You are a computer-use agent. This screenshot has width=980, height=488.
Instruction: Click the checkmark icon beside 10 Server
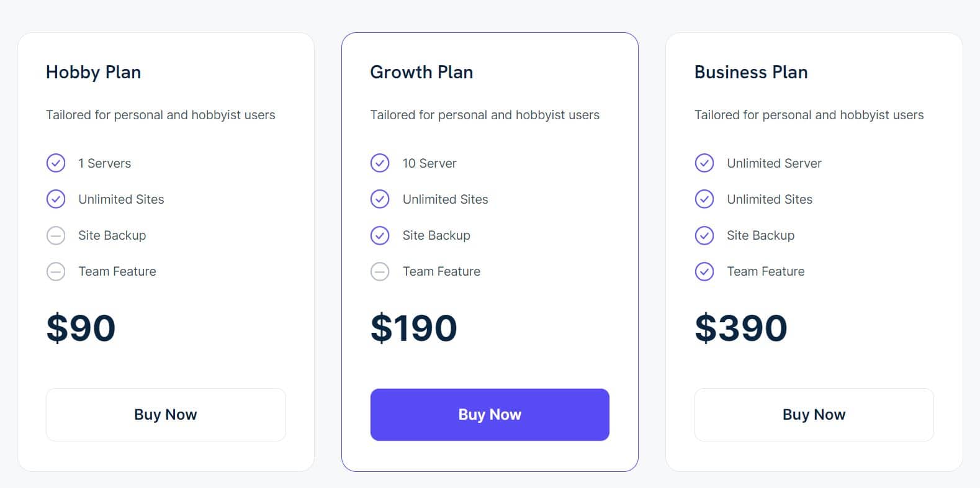pos(380,163)
